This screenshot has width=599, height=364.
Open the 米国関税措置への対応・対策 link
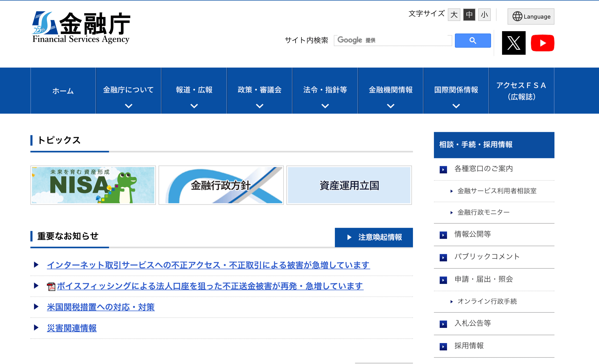click(101, 307)
